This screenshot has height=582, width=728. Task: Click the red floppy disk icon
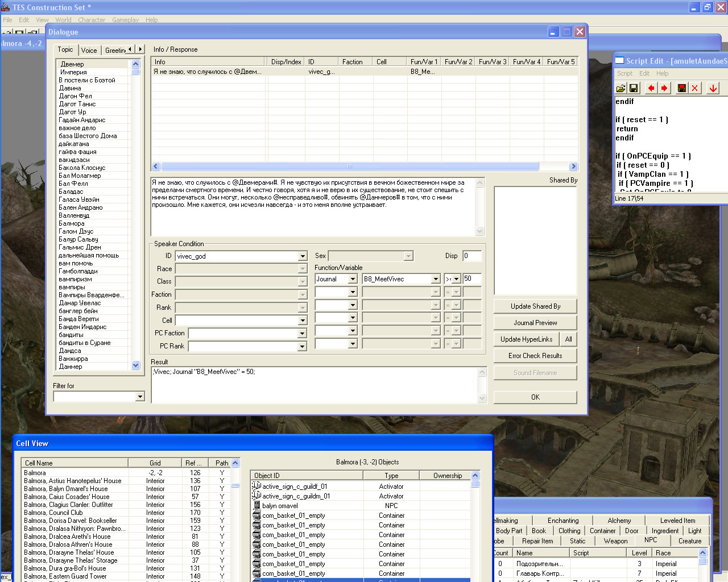click(x=682, y=88)
